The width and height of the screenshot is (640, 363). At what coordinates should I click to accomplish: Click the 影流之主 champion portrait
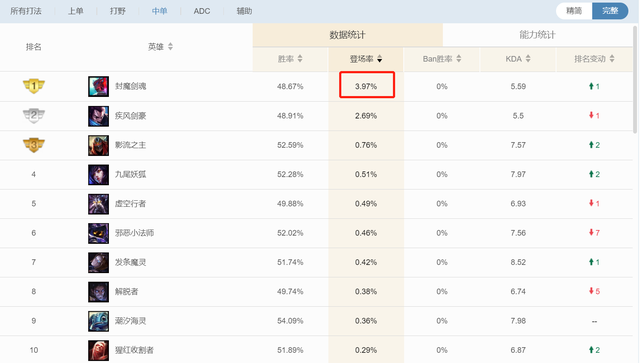pyautogui.click(x=98, y=145)
